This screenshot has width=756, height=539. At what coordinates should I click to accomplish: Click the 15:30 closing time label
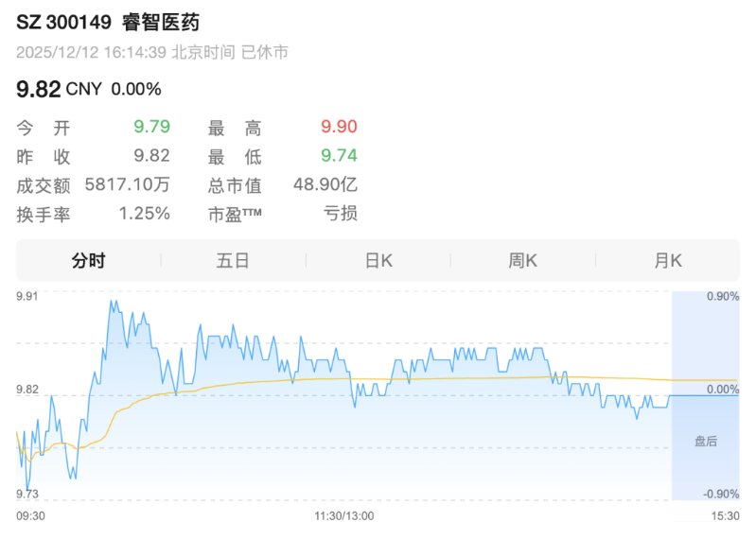click(x=723, y=516)
